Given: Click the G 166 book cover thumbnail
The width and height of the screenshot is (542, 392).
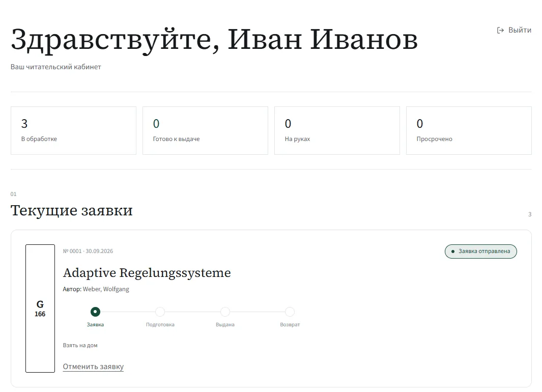Looking at the screenshot, I should (x=40, y=309).
